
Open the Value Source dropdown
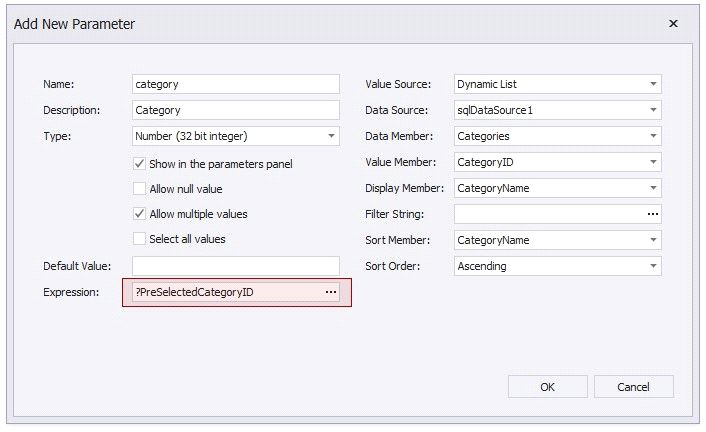point(652,85)
